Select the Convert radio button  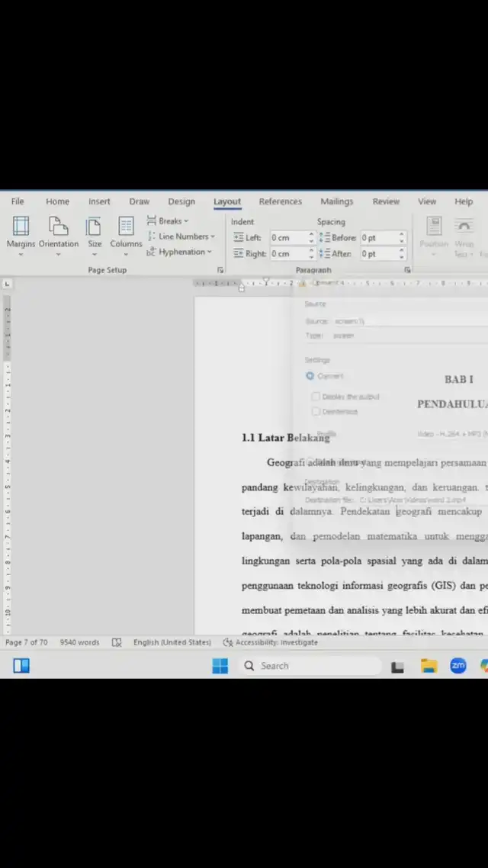pyautogui.click(x=310, y=376)
